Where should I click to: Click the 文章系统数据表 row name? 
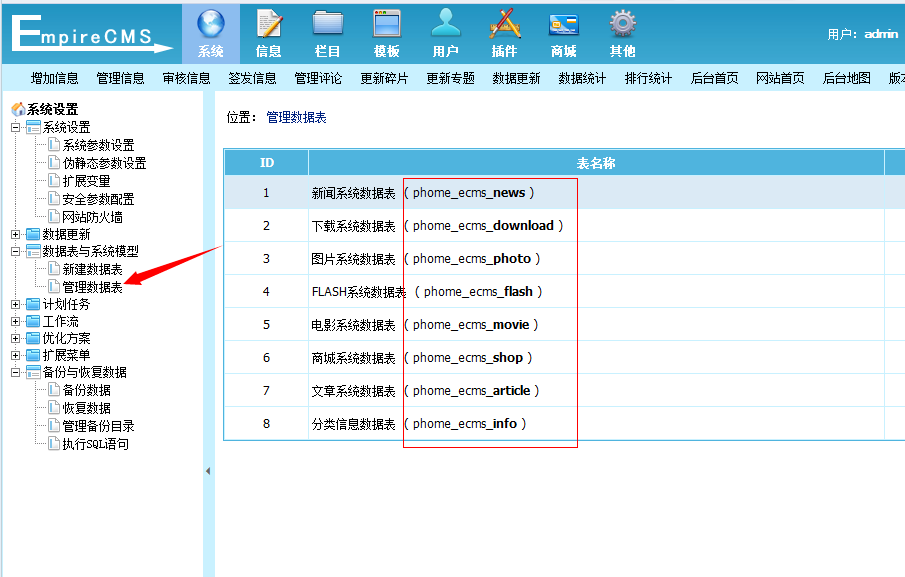[x=353, y=391]
